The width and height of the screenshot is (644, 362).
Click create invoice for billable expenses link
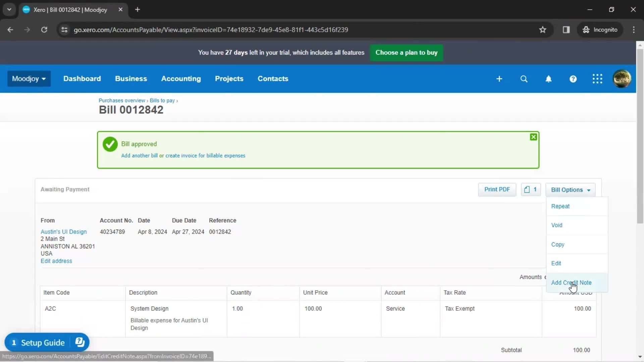(205, 156)
